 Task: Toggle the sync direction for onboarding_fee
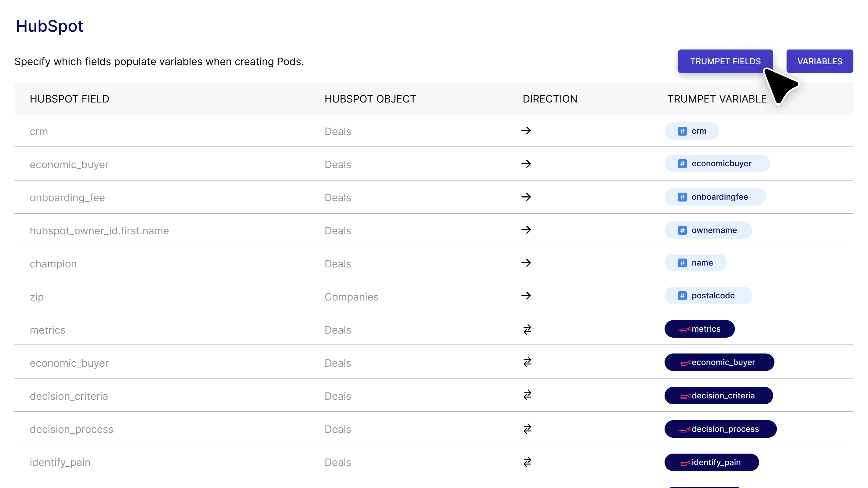(x=526, y=197)
